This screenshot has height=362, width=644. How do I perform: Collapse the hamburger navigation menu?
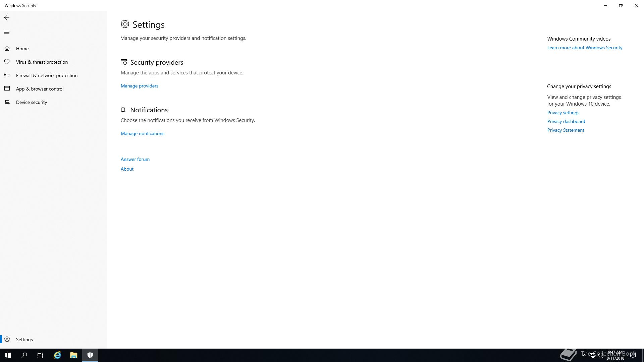[x=7, y=33]
